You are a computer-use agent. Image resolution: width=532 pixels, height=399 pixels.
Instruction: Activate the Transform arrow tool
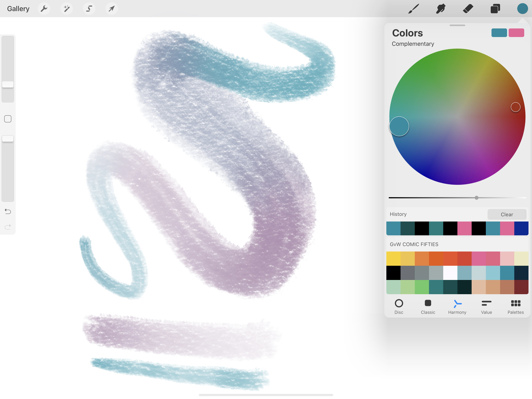[x=112, y=9]
